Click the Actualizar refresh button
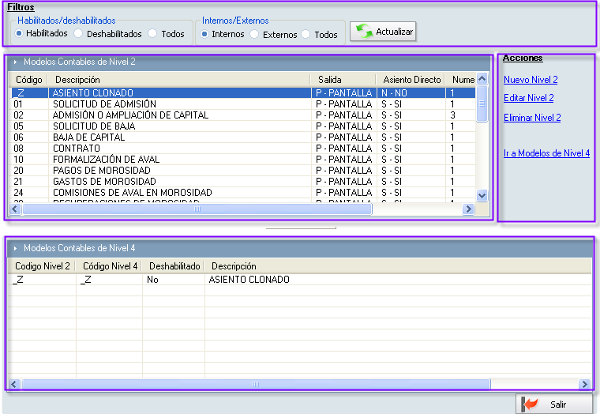This screenshot has width=600, height=414. coord(383,33)
